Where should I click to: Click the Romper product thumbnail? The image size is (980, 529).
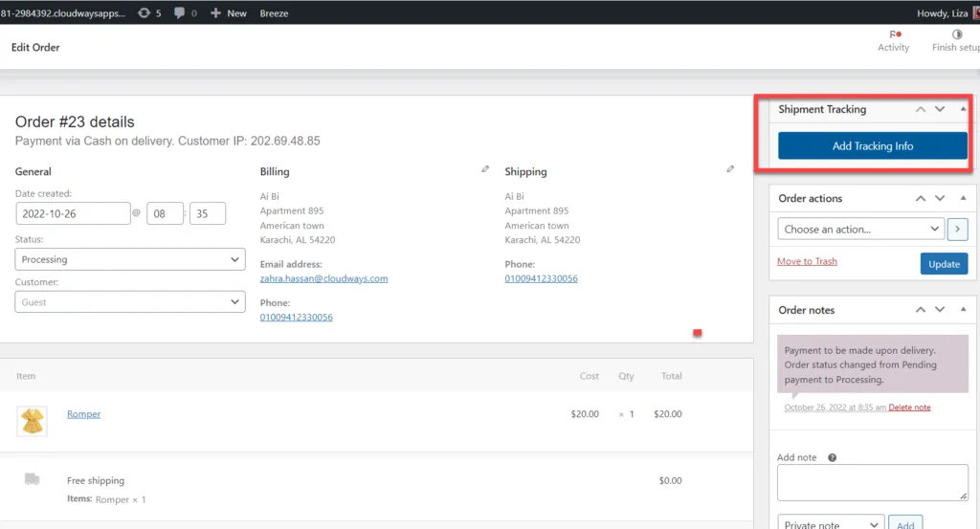coord(32,421)
